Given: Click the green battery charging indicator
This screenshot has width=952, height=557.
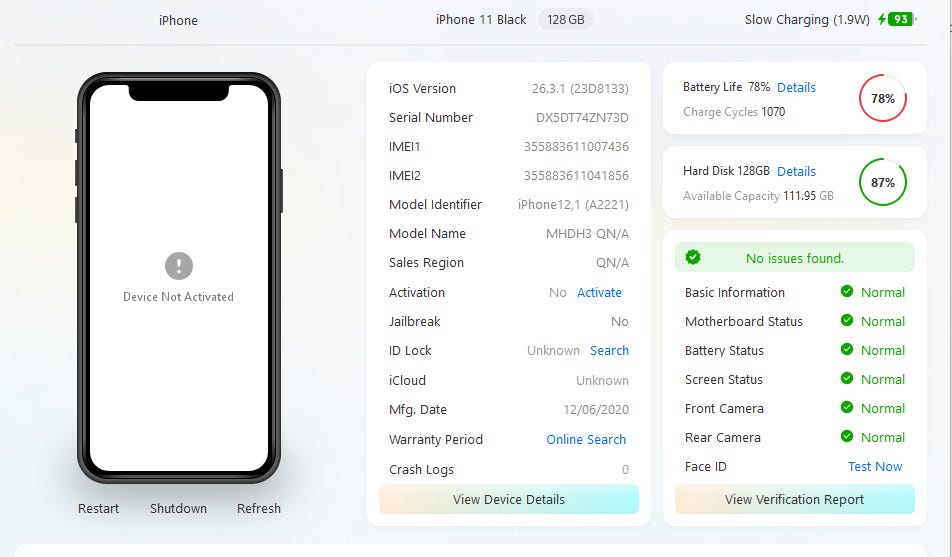Looking at the screenshot, I should click(x=897, y=19).
